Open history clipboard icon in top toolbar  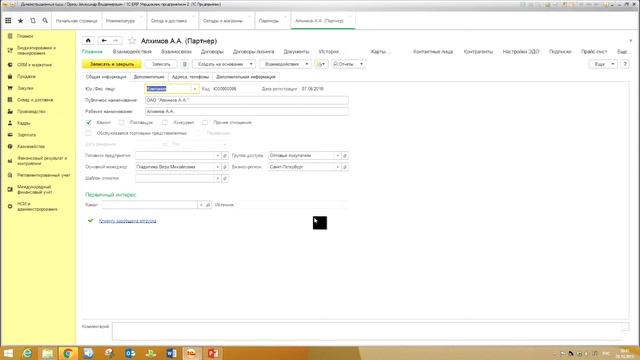click(33, 20)
